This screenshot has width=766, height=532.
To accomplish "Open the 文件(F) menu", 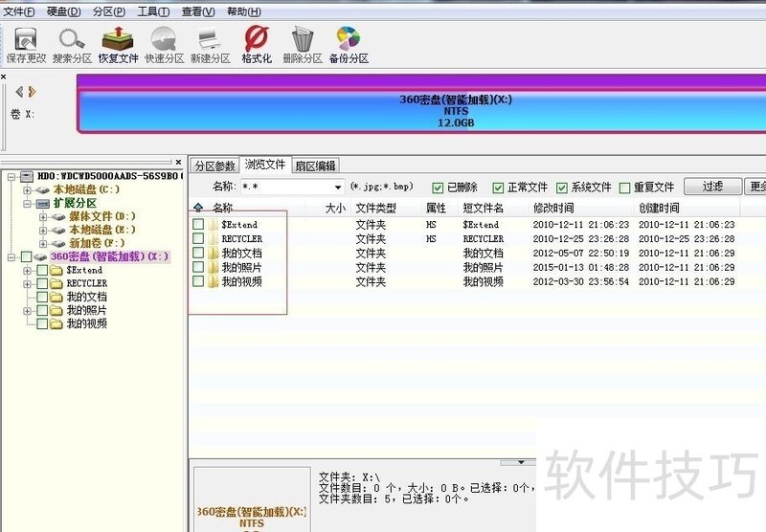I will (x=19, y=11).
